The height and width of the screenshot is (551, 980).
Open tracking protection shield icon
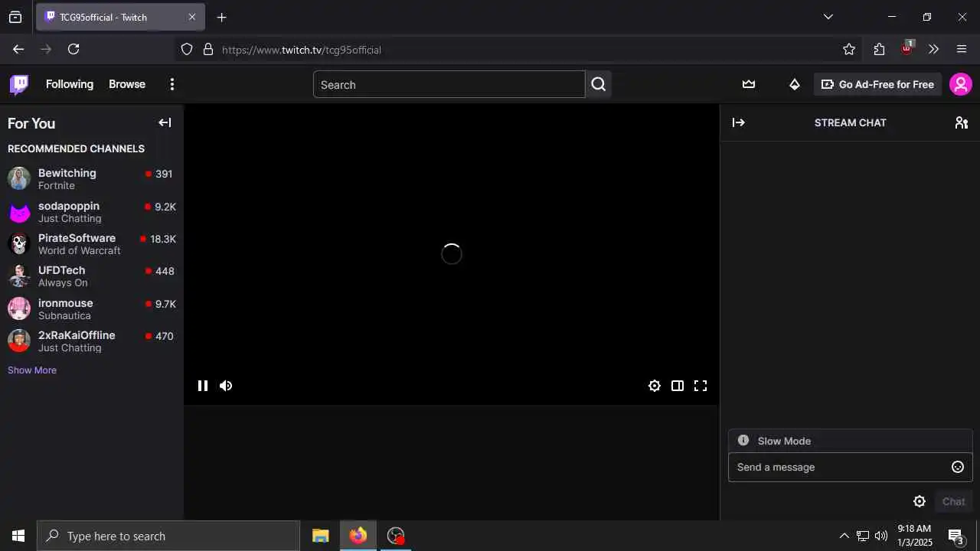pyautogui.click(x=187, y=49)
